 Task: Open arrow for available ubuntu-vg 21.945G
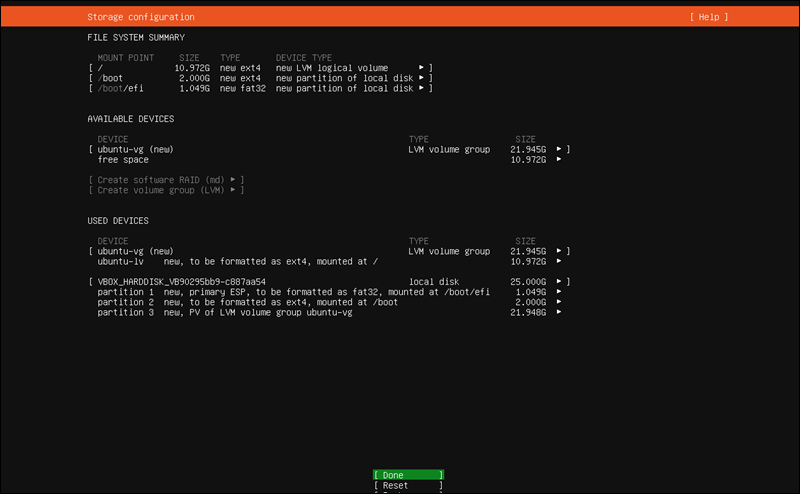pyautogui.click(x=559, y=149)
